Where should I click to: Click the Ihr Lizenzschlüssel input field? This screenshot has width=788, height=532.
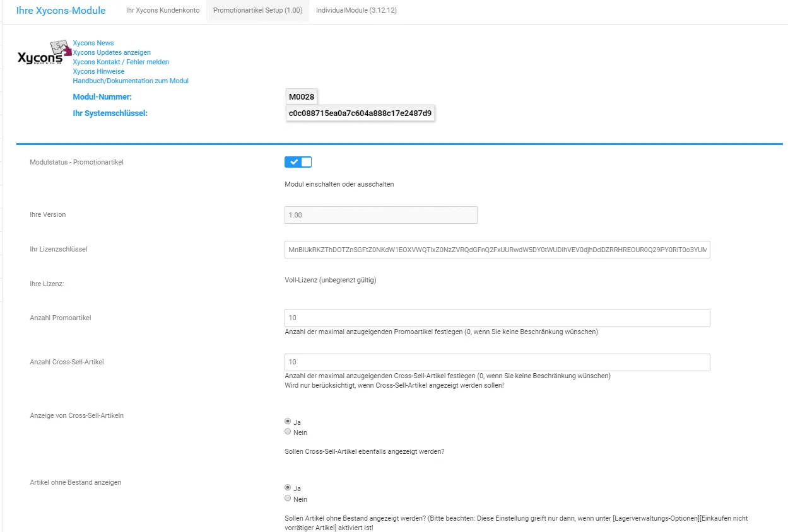tap(498, 250)
